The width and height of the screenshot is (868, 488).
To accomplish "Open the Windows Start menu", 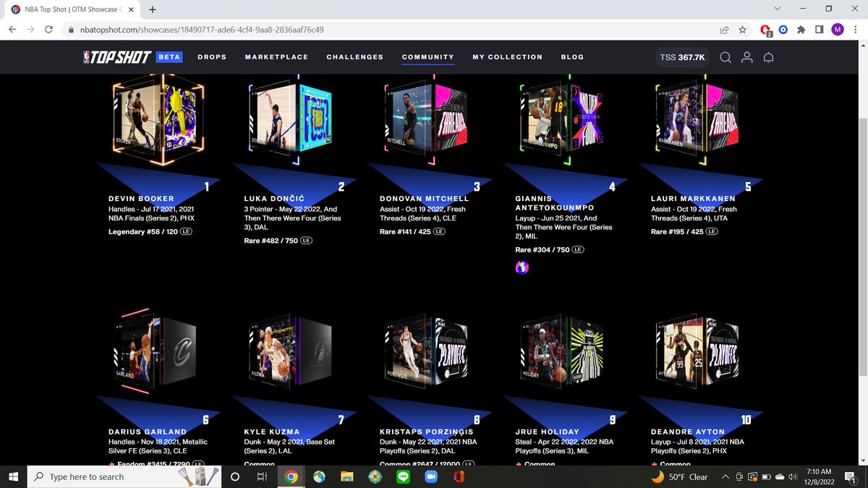I will point(13,477).
